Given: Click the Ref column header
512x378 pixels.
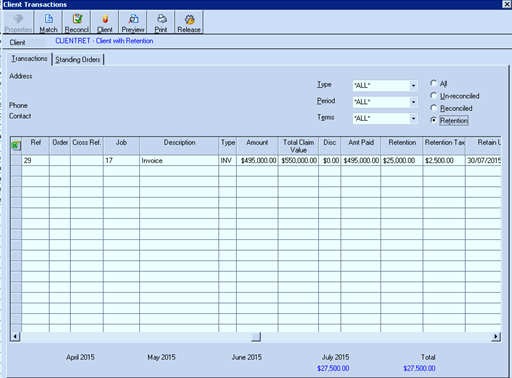Looking at the screenshot, I should click(x=36, y=146).
